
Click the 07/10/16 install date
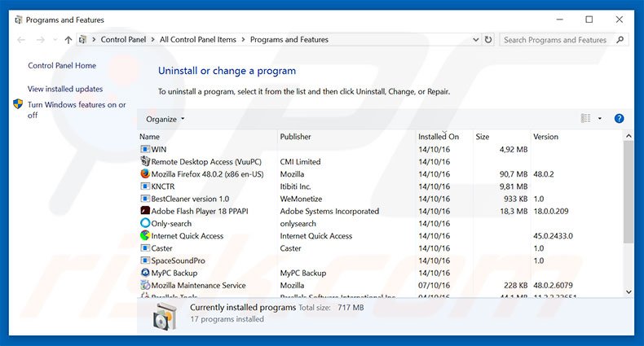(x=434, y=285)
